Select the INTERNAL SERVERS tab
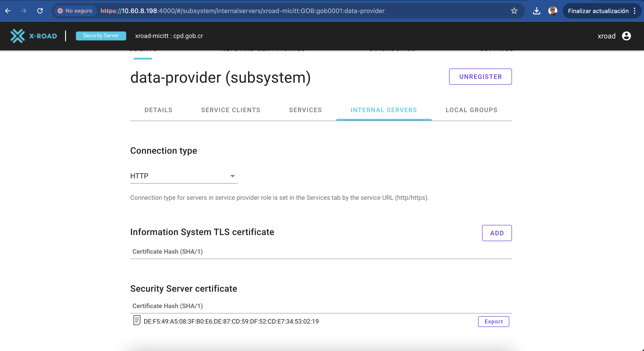This screenshot has height=351, width=644. point(384,110)
